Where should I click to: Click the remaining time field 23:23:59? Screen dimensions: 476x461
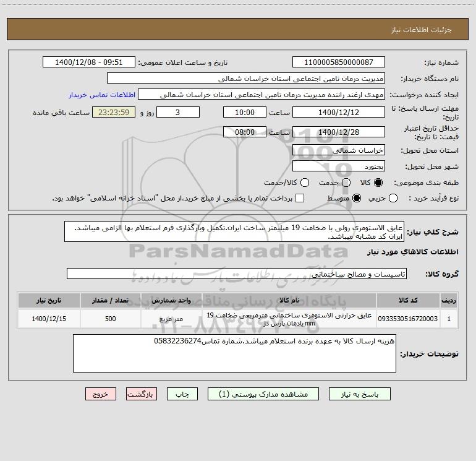pyautogui.click(x=114, y=112)
